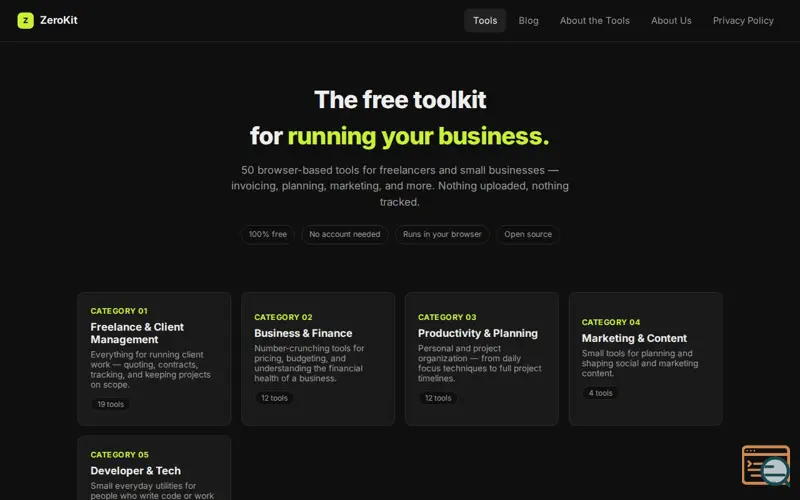
Task: Click the 100% free pill
Action: tap(268, 235)
